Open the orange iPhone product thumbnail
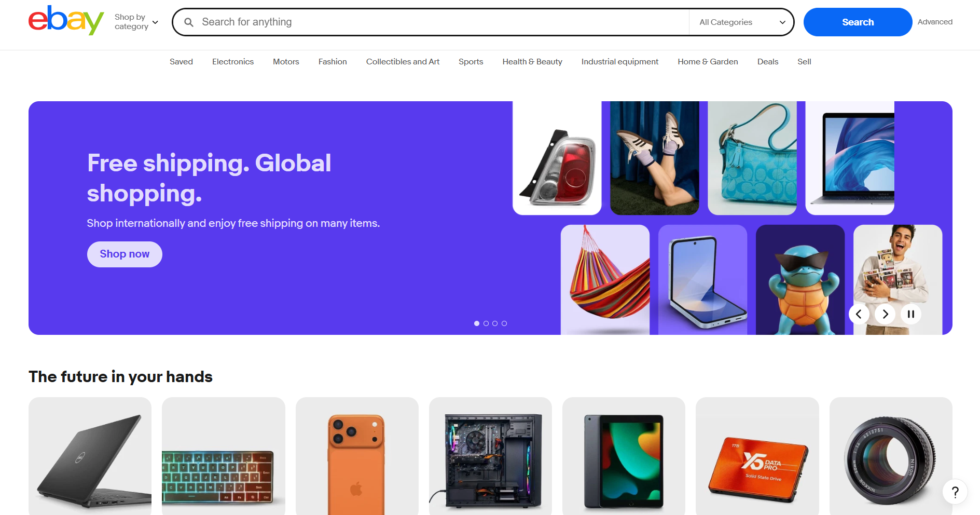980x515 pixels. tap(357, 456)
